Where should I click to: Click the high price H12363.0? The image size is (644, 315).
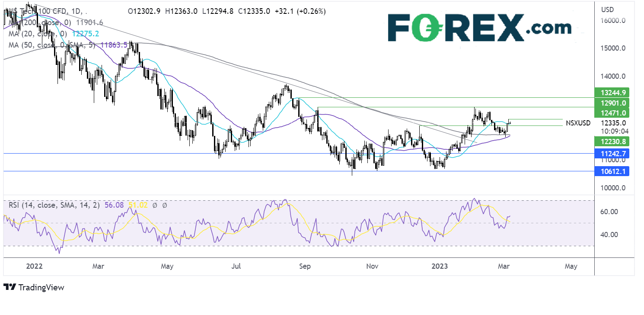click(x=180, y=12)
